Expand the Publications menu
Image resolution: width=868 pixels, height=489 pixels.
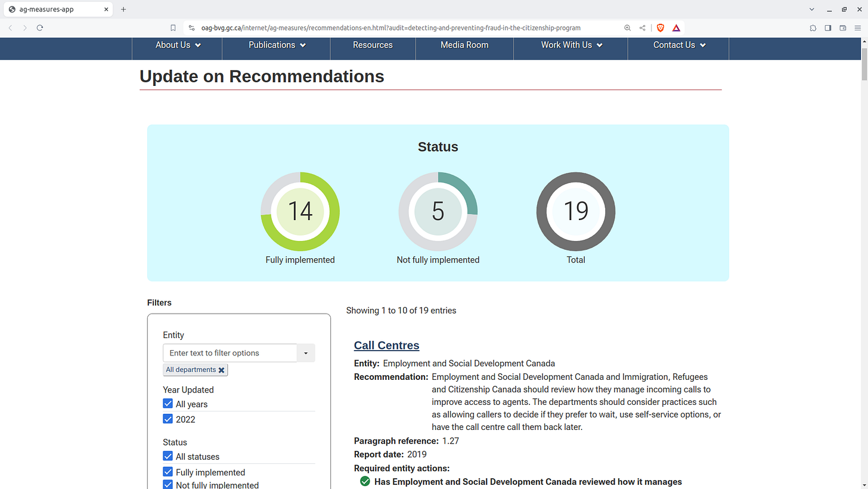coord(277,45)
